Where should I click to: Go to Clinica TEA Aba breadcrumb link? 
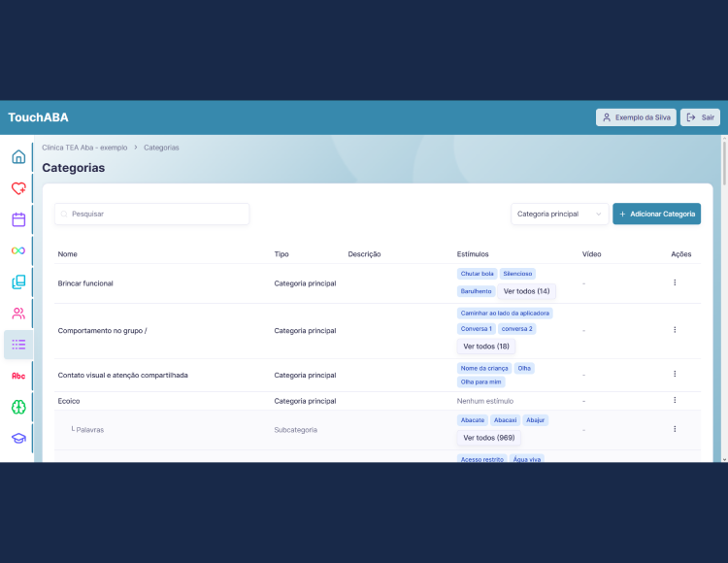pyautogui.click(x=84, y=148)
